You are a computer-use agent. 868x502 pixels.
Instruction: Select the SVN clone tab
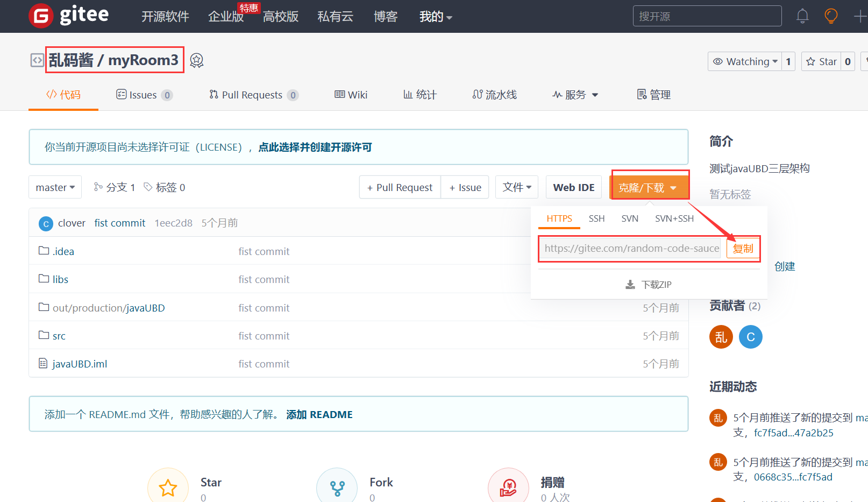click(x=630, y=218)
